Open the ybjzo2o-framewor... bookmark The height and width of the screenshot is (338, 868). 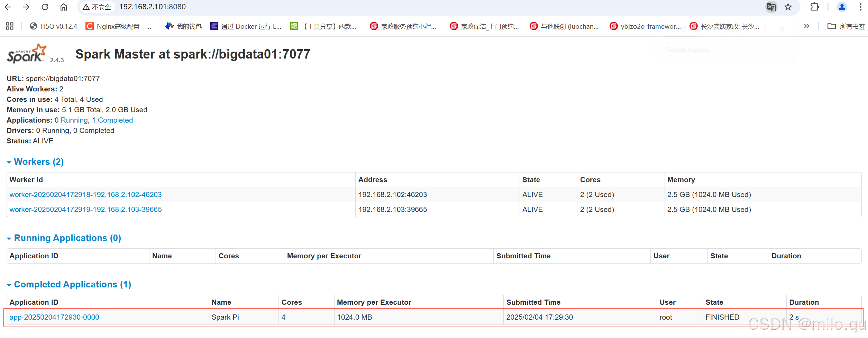pos(645,26)
